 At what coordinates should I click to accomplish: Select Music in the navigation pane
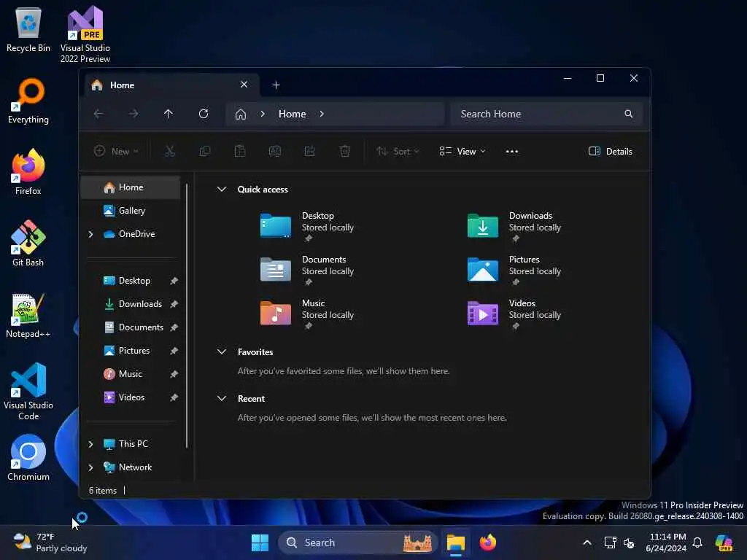131,374
